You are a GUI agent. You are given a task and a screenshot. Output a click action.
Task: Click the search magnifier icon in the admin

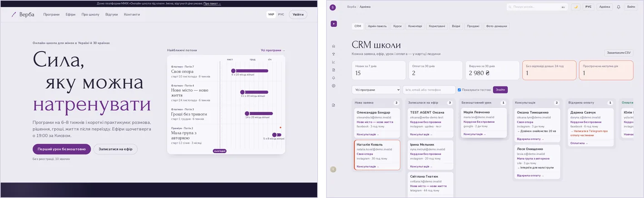tap(511, 7)
